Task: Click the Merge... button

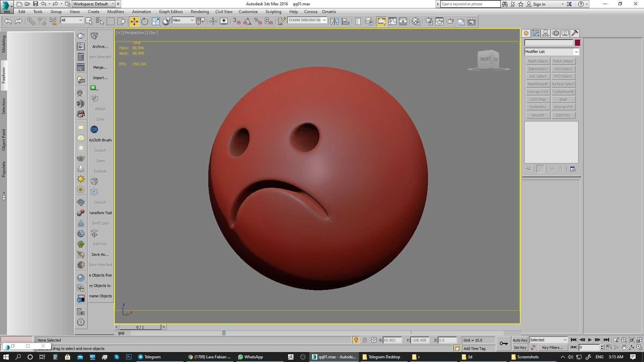Action: click(100, 67)
